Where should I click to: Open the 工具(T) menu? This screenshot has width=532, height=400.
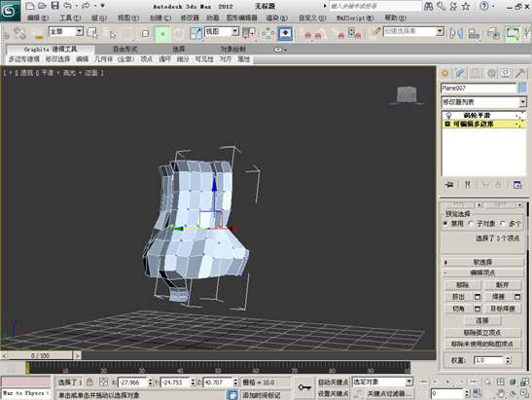click(x=70, y=18)
